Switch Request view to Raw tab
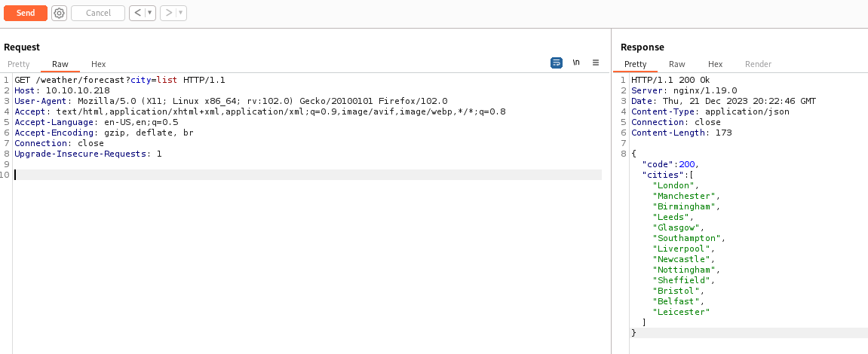 tap(60, 65)
